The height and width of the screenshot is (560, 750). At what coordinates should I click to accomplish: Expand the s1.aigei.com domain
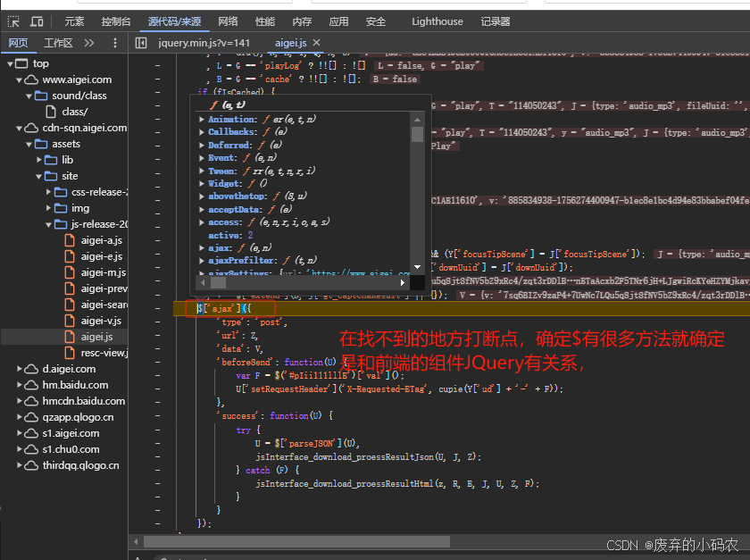pyautogui.click(x=20, y=433)
